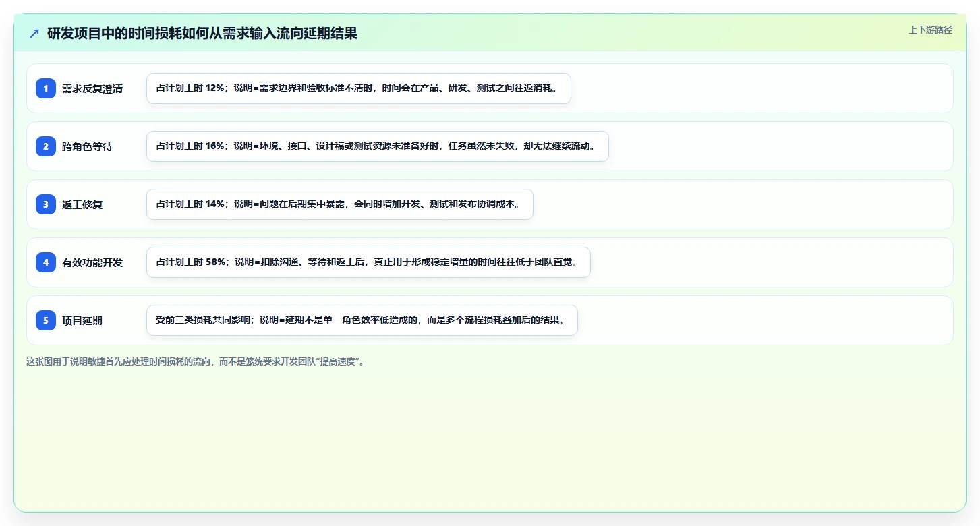
Task: Select the 有效功能开发 step label
Action: 92,262
